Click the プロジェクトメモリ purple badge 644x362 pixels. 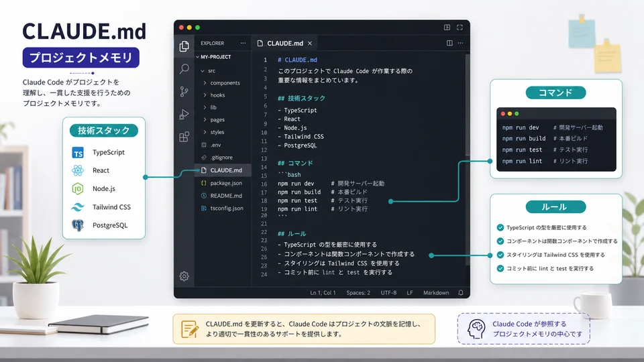point(81,58)
